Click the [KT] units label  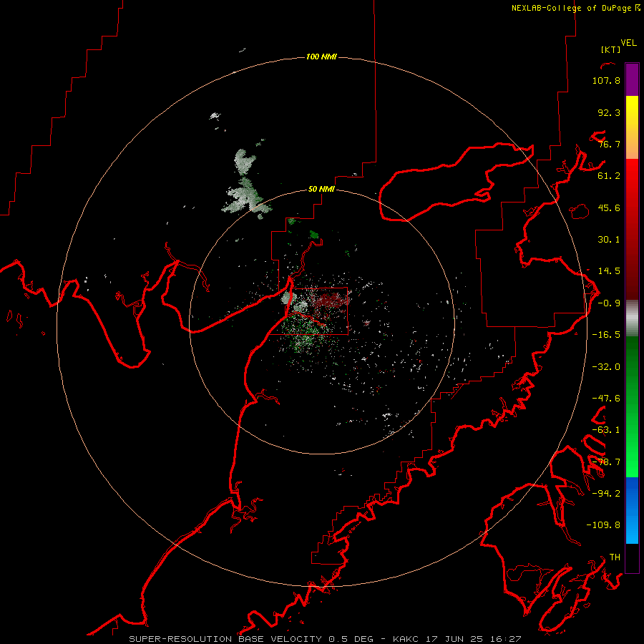pyautogui.click(x=611, y=49)
